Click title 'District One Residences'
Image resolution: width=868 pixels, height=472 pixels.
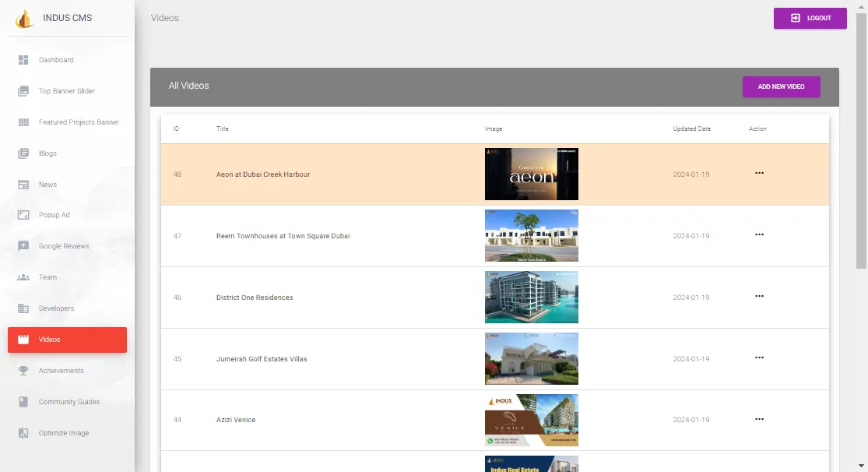[x=255, y=298]
